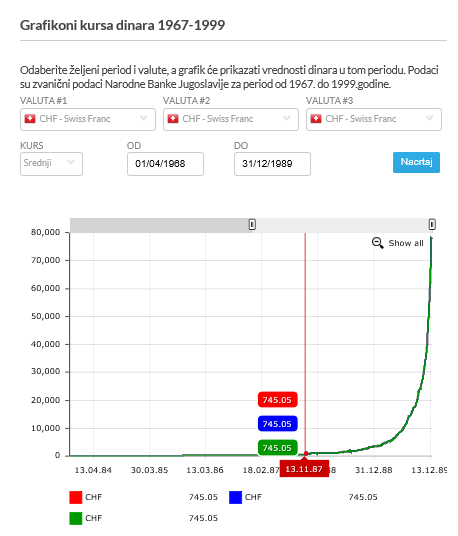This screenshot has width=458, height=536.
Task: Expand the Valuta #2 dropdown arrow
Action: pos(287,118)
